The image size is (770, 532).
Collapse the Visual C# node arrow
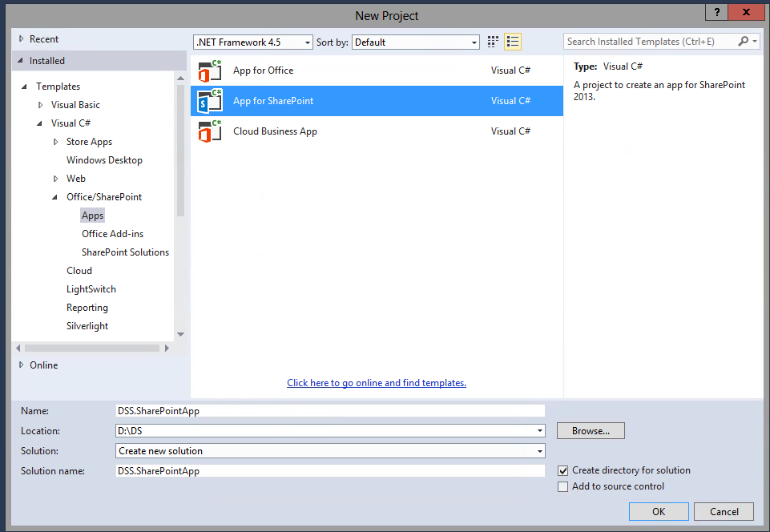[x=39, y=123]
